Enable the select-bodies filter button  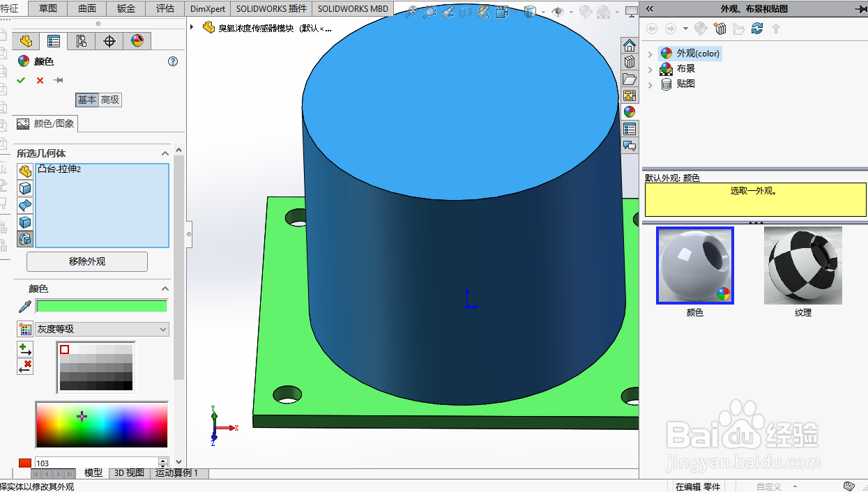click(25, 222)
